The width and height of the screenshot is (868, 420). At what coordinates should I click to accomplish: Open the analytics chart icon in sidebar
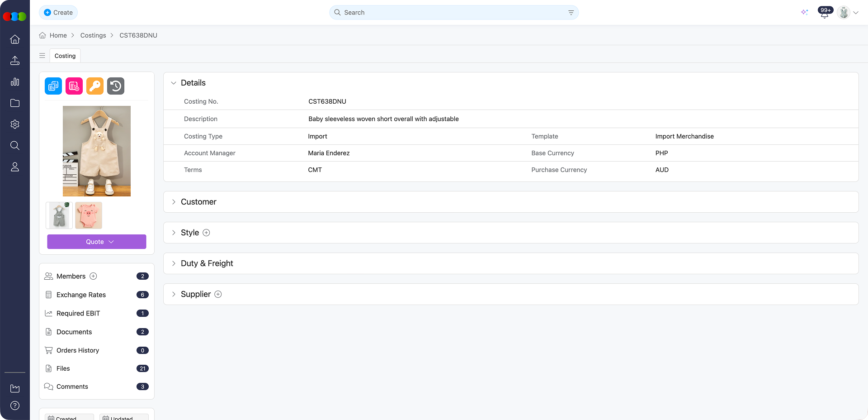click(x=15, y=82)
